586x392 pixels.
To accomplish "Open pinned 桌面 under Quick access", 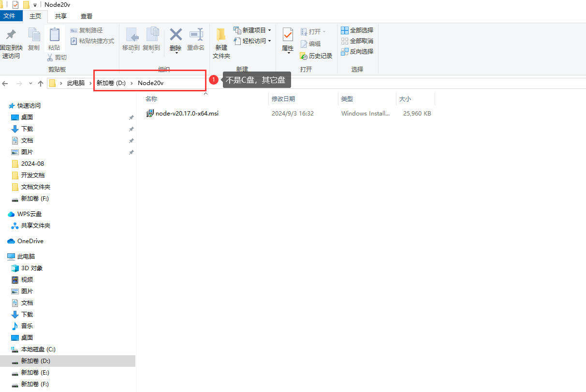I will coord(27,117).
